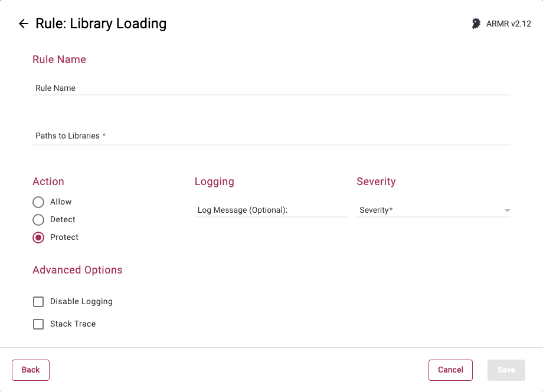Click the back arrow icon
Image resolution: width=543 pixels, height=392 pixels.
(24, 24)
